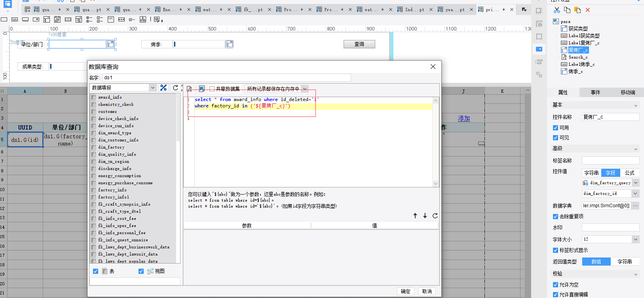Collapse the 基本 section
The width and height of the screenshot is (644, 298).
[x=636, y=106]
